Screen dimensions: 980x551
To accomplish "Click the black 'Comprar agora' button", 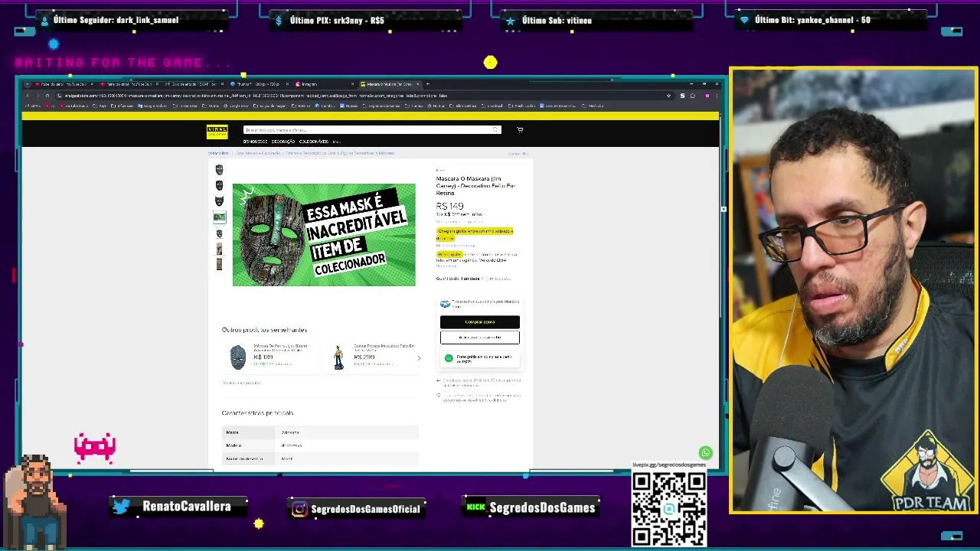I will click(479, 322).
